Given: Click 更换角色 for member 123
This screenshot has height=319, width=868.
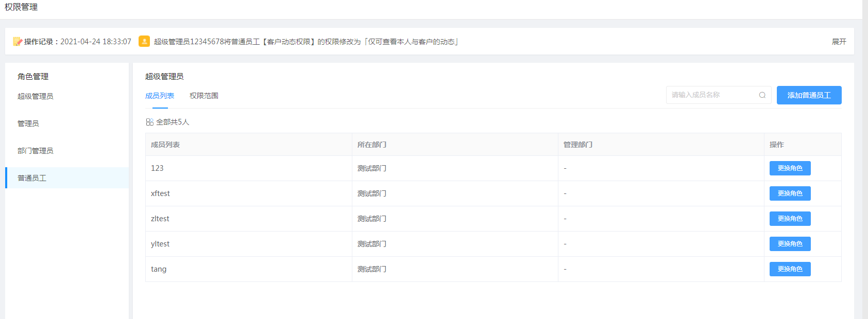Looking at the screenshot, I should pyautogui.click(x=790, y=168).
